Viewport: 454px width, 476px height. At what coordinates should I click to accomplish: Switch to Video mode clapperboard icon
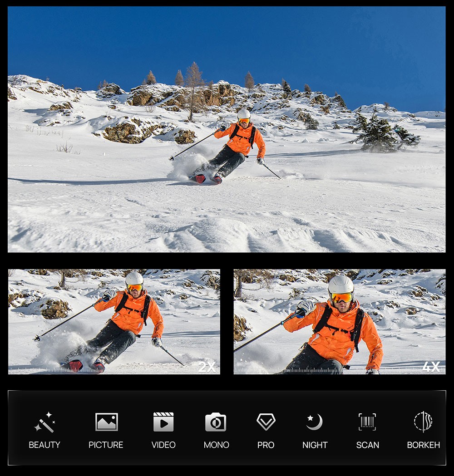(163, 422)
